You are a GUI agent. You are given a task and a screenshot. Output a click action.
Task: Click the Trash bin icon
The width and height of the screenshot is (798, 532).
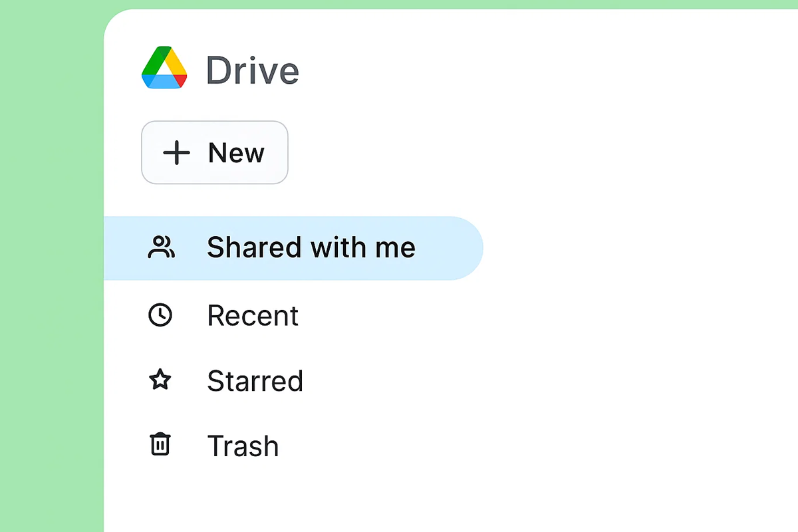161,445
